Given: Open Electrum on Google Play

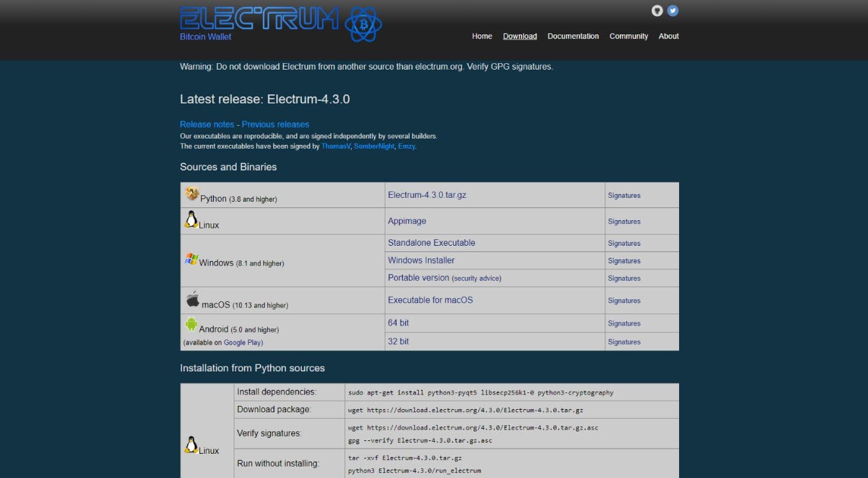Looking at the screenshot, I should point(243,342).
